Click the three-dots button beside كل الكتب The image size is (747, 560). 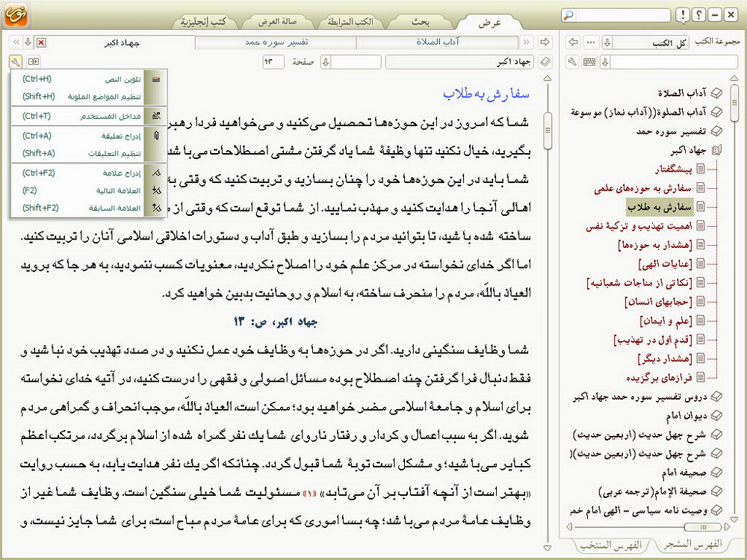pyautogui.click(x=591, y=42)
